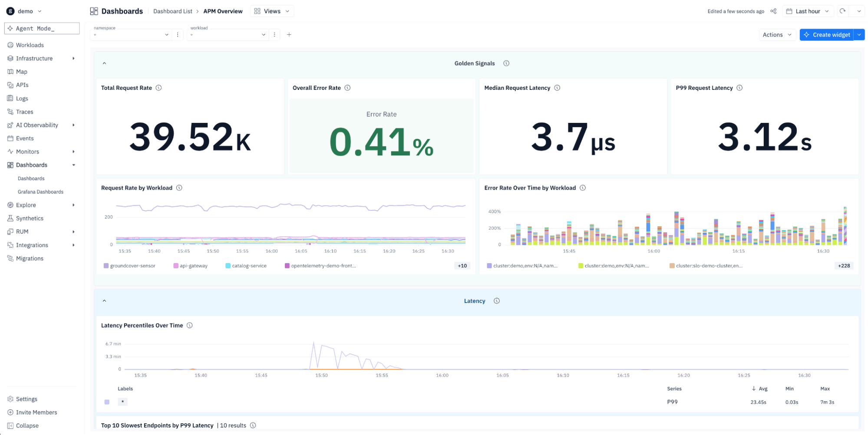Click the refresh icon in top bar
This screenshot has height=435, width=868.
click(x=842, y=11)
